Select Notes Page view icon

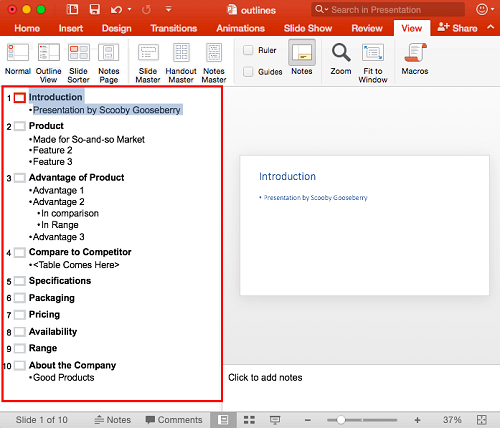click(109, 63)
